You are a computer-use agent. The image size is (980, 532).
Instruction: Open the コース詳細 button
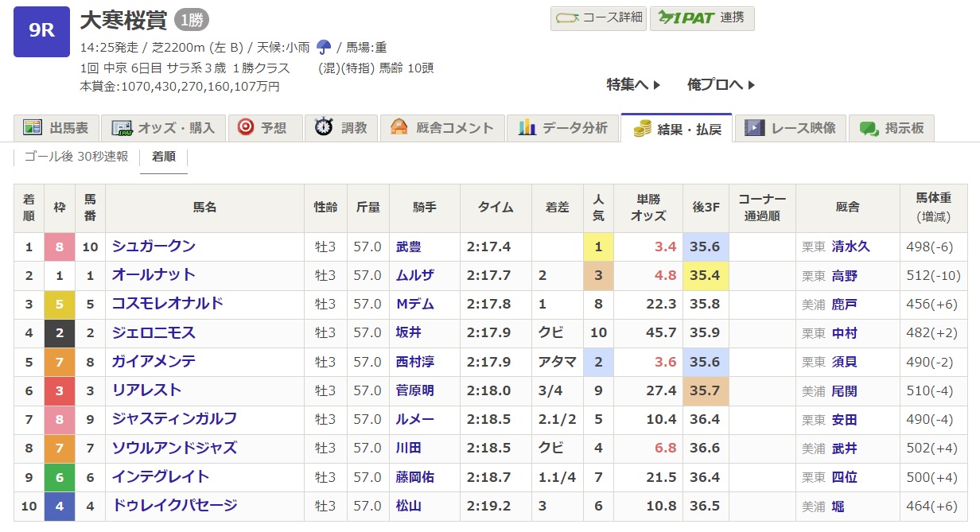[599, 18]
